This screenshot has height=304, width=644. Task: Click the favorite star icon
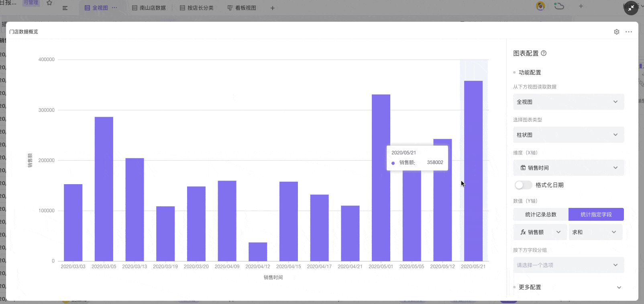click(49, 3)
